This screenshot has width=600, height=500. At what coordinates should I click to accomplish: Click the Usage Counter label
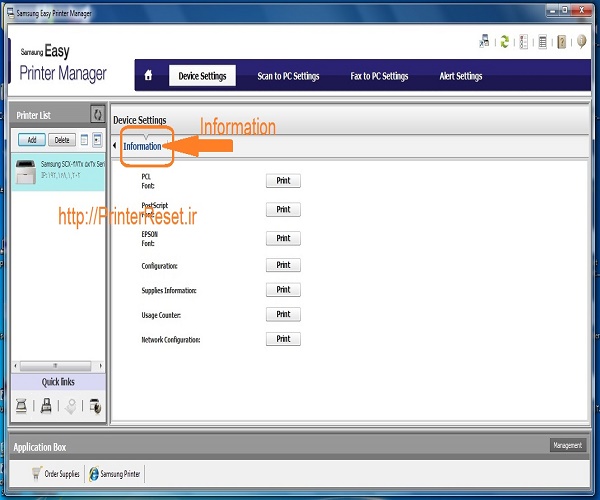click(x=161, y=315)
